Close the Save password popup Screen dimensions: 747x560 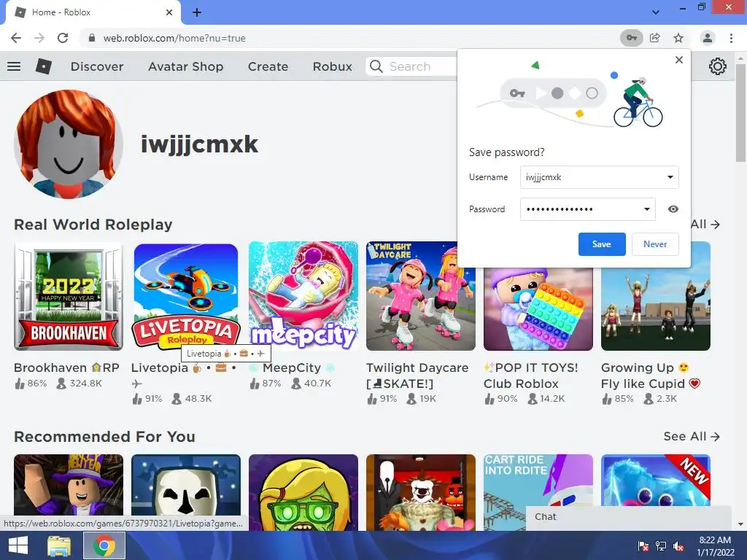point(679,60)
